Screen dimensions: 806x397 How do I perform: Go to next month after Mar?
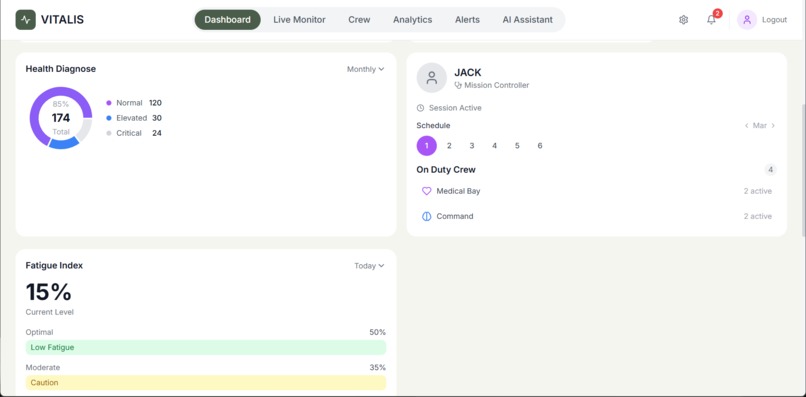pos(773,125)
